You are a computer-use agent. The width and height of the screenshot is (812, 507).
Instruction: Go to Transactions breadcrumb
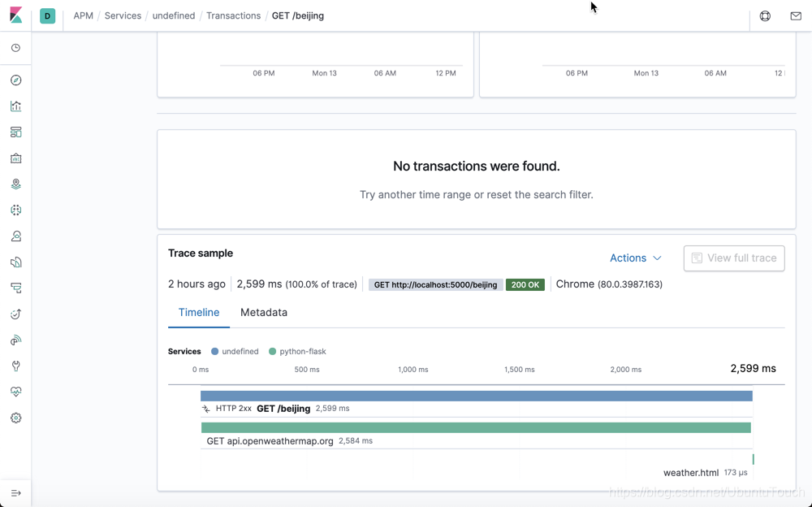[x=234, y=15]
